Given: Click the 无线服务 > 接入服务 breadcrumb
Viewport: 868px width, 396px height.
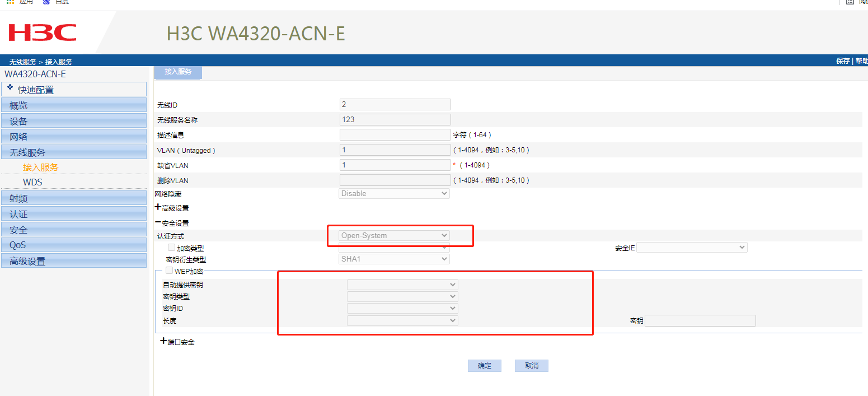Looking at the screenshot, I should click(40, 62).
